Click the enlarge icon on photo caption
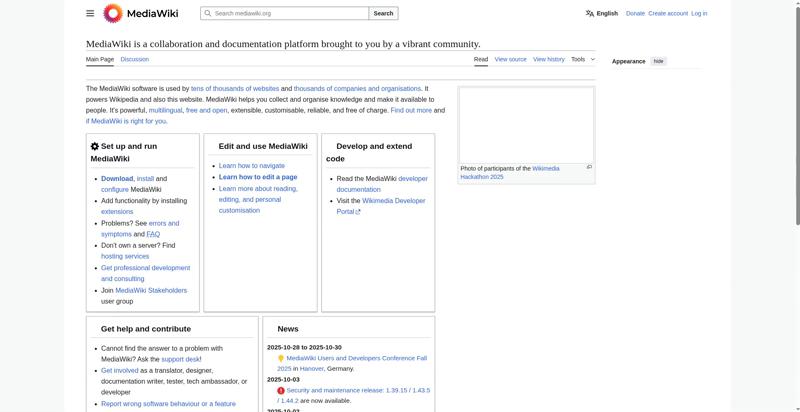The width and height of the screenshot is (800, 412). click(x=589, y=167)
